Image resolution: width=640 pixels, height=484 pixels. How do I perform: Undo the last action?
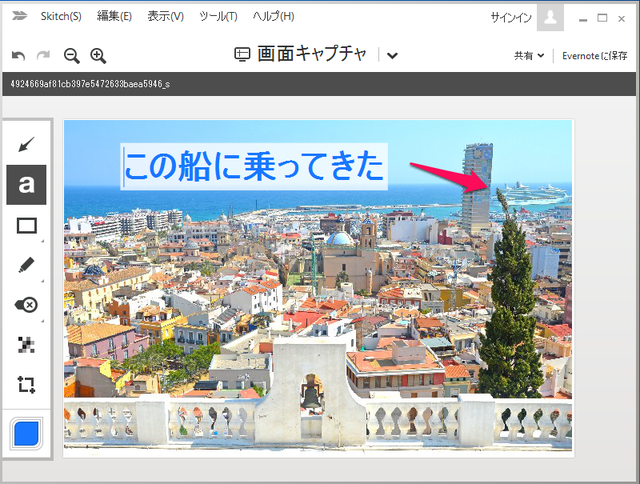point(18,56)
